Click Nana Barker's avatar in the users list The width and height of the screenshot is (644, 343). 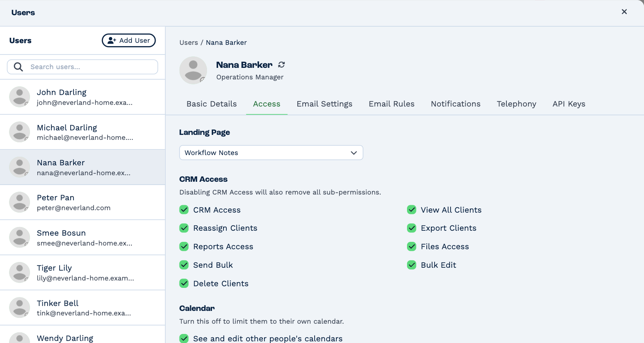click(x=20, y=167)
